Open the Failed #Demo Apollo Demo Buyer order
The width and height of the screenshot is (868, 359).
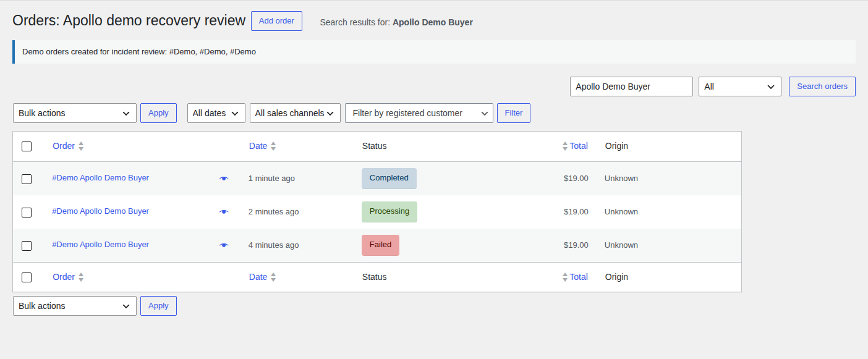(101, 245)
